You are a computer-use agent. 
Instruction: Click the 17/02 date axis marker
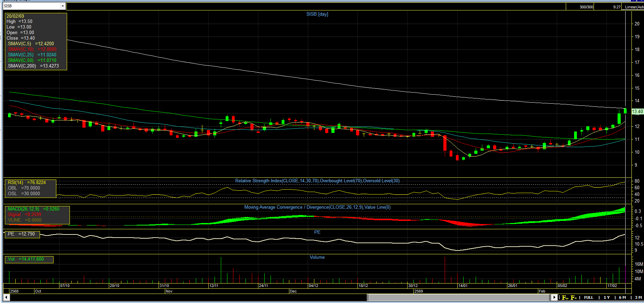click(612, 286)
